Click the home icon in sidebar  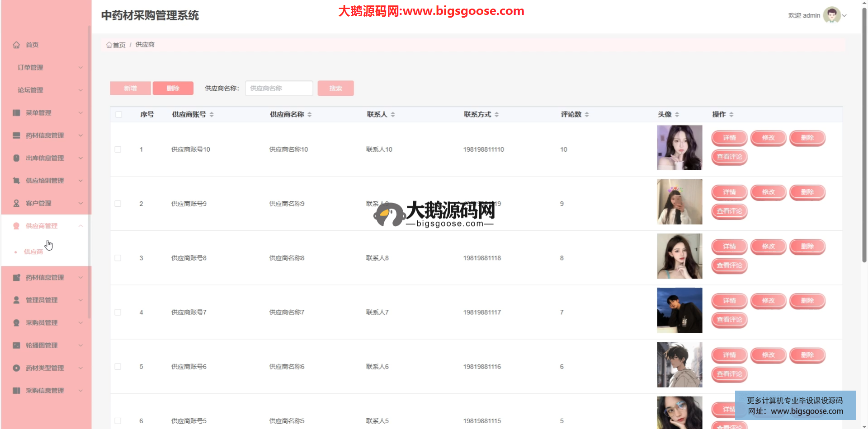tap(17, 45)
